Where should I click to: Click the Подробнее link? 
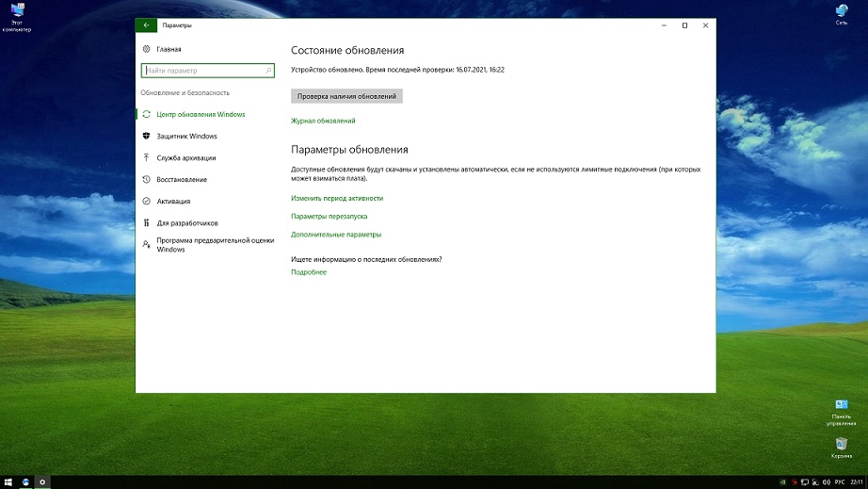tap(309, 272)
